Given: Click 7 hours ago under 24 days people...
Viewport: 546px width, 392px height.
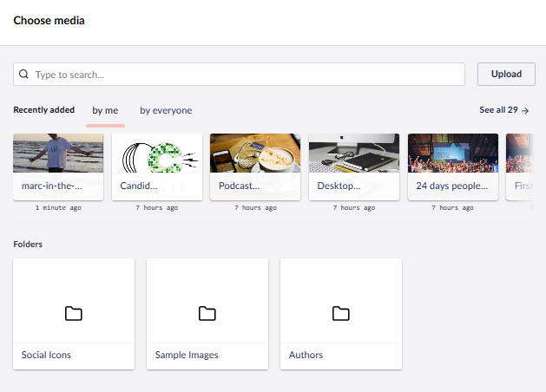Looking at the screenshot, I should point(452,207).
